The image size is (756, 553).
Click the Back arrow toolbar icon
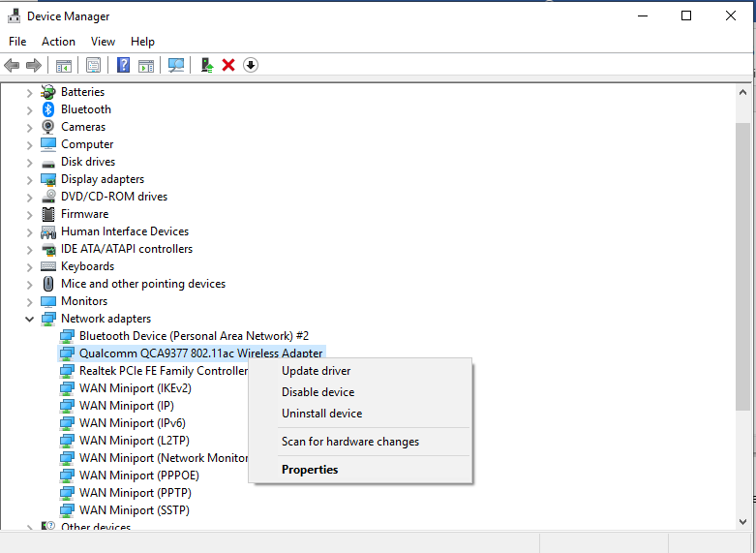pos(12,65)
